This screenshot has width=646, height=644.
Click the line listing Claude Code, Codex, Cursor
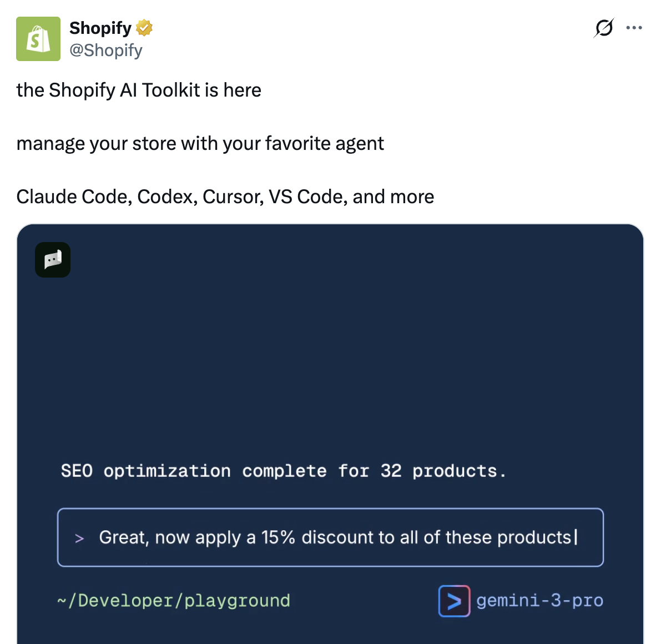pyautogui.click(x=225, y=197)
